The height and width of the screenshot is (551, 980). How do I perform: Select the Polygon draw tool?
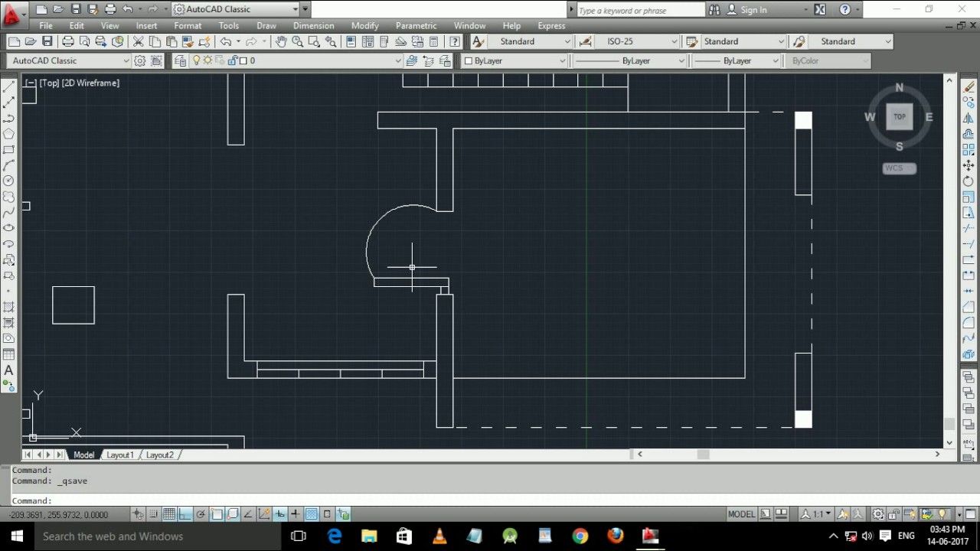pos(9,134)
